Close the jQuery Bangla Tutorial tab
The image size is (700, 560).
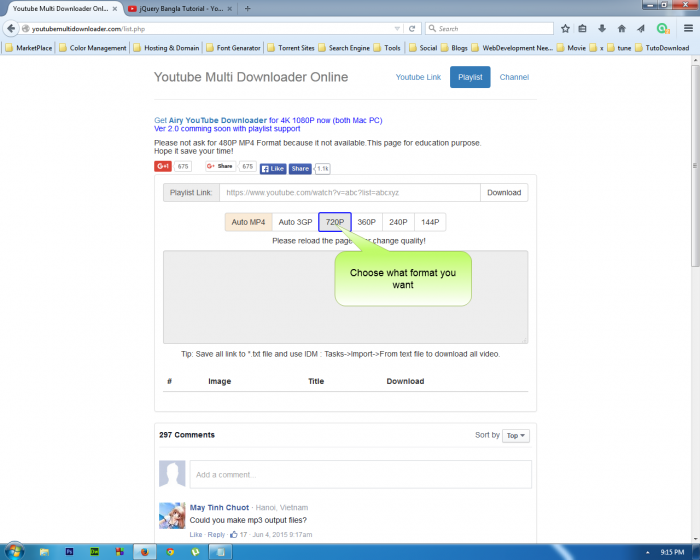click(x=229, y=8)
